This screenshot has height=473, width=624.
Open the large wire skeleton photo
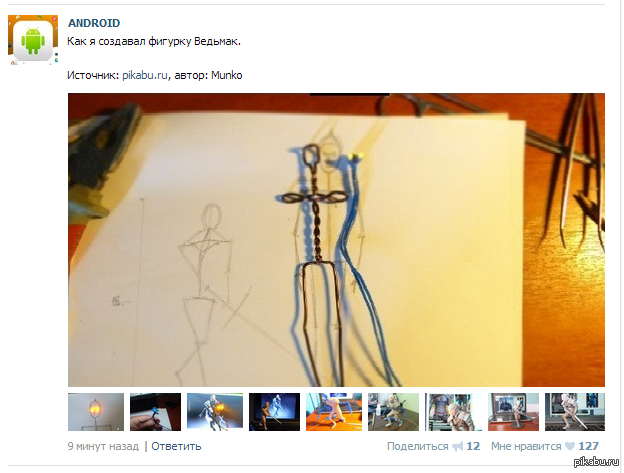coord(336,240)
